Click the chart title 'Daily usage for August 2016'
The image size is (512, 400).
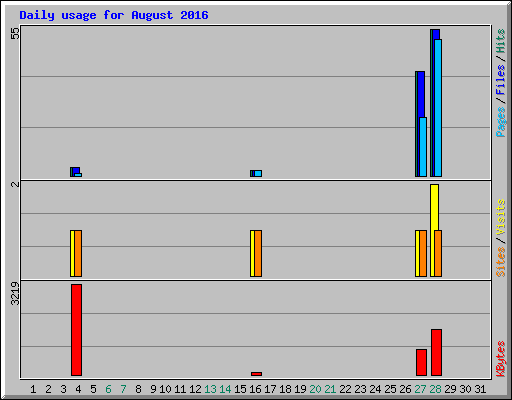click(114, 15)
